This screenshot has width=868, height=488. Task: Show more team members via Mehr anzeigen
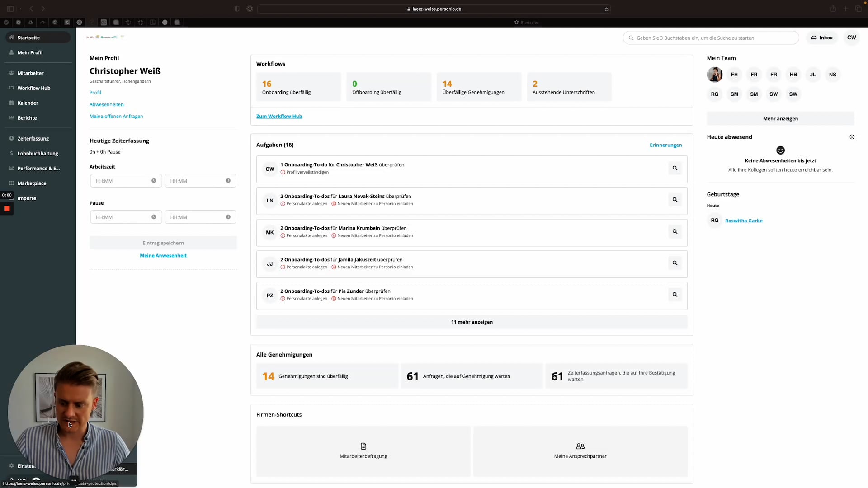pos(780,118)
